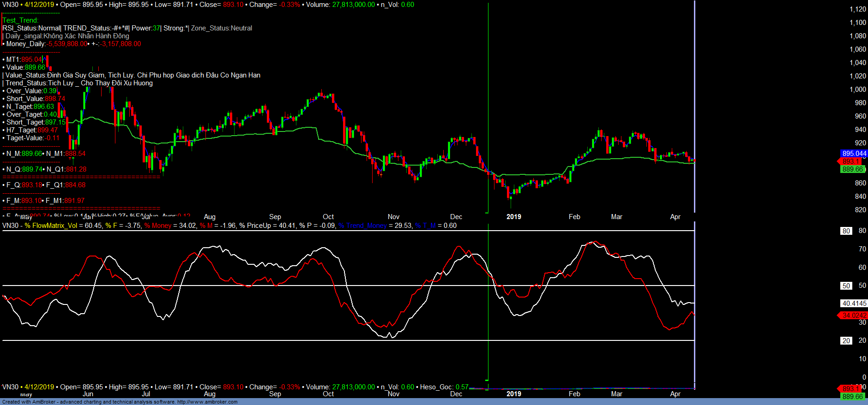The width and height of the screenshot is (868, 405).
Task: Click the 1,000 price axis label
Action: (x=858, y=89)
